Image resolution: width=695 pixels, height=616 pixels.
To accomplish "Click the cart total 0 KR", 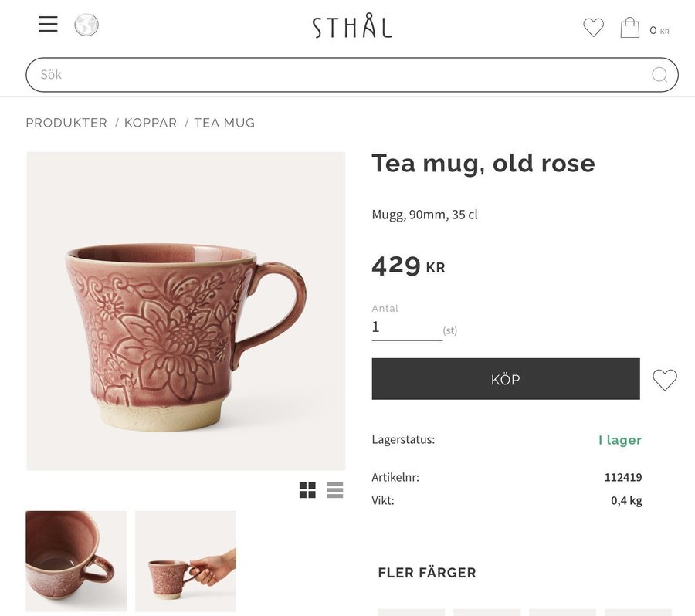I will [x=659, y=30].
